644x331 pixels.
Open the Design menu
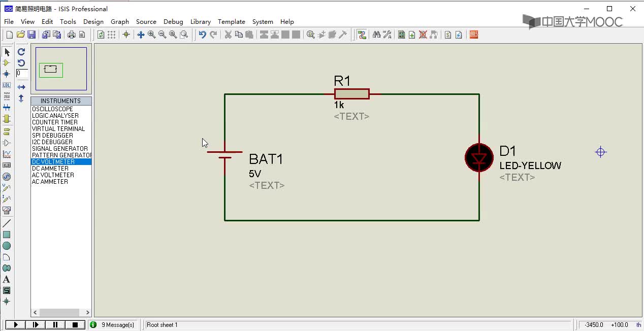click(x=93, y=22)
